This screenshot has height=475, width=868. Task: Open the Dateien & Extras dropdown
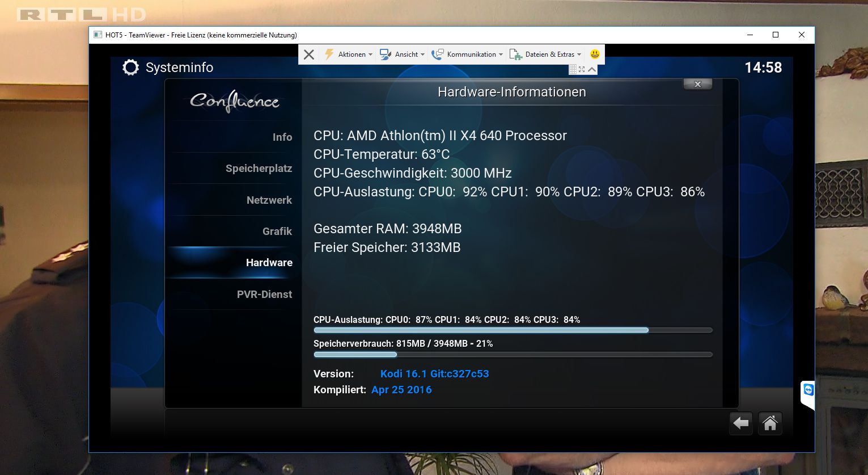545,54
